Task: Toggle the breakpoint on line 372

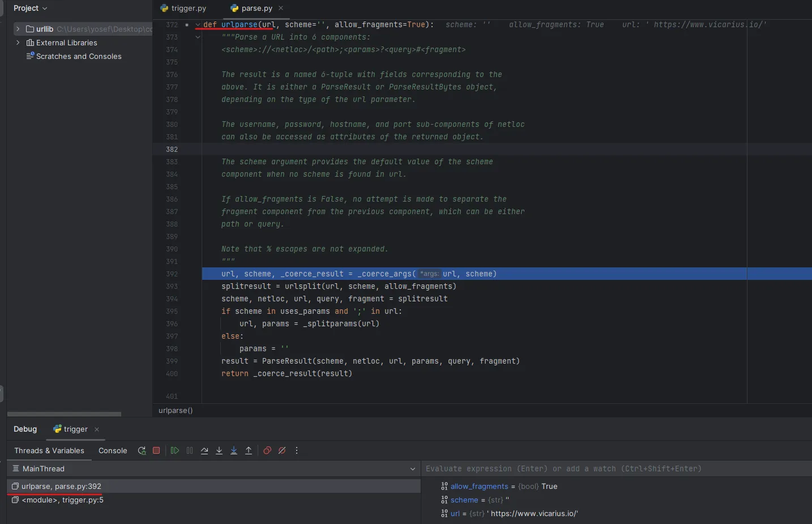Action: click(186, 25)
